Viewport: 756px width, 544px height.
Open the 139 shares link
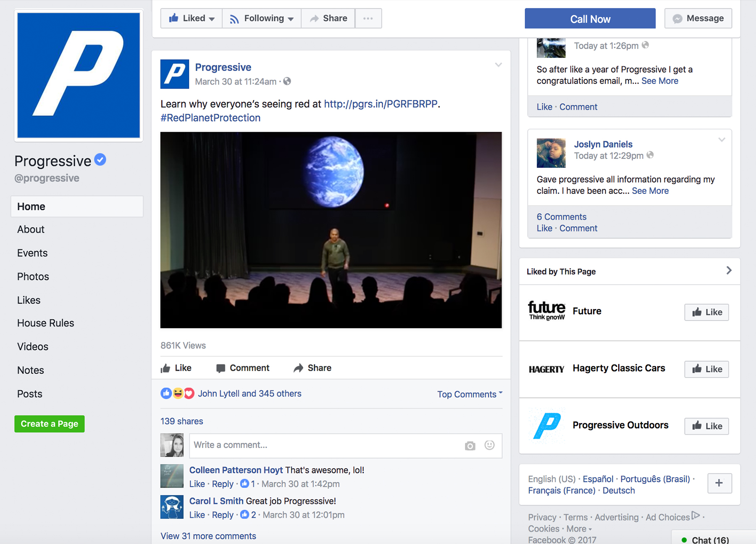click(x=182, y=421)
